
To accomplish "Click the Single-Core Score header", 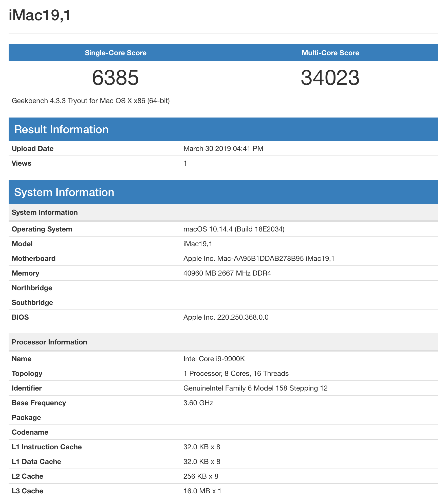I will point(116,53).
